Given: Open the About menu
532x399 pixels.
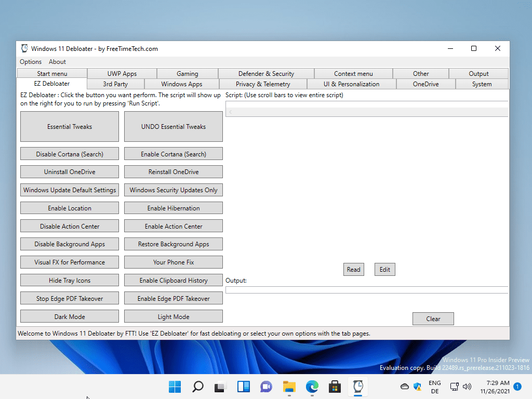Looking at the screenshot, I should coord(57,61).
